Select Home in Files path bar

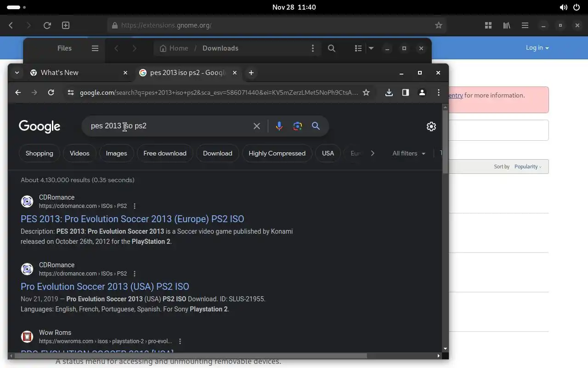(x=174, y=48)
